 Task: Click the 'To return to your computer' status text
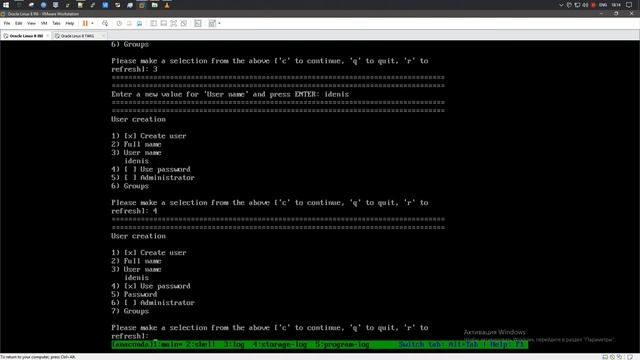(38, 357)
